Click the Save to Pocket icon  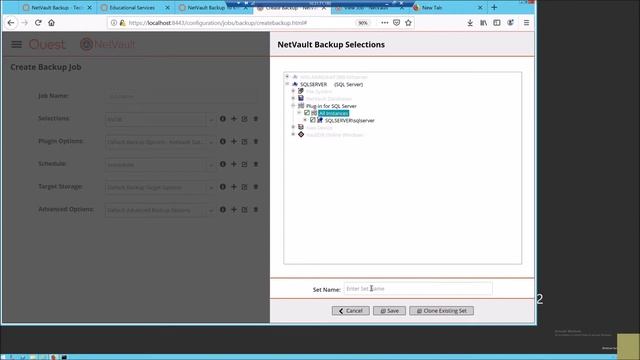[396, 23]
